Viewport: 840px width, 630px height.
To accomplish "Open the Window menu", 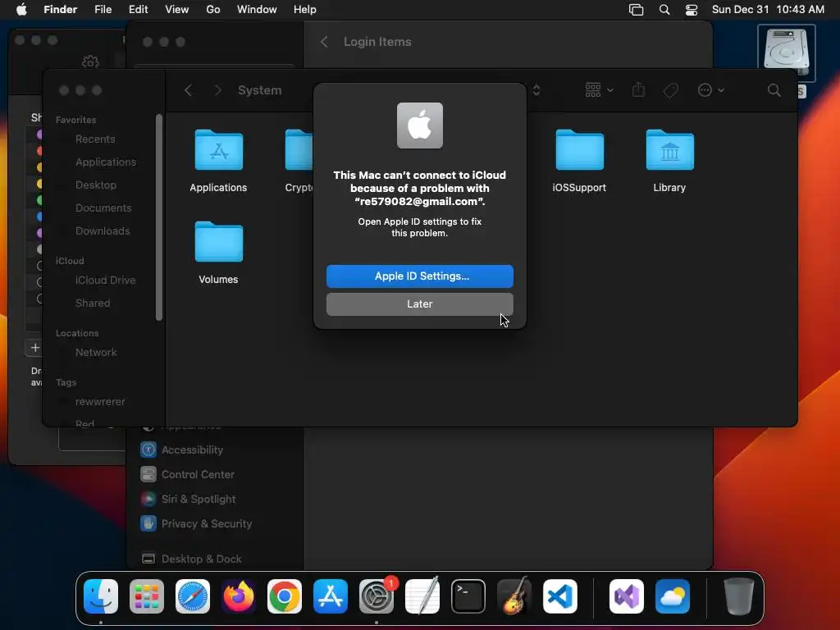I will (257, 10).
